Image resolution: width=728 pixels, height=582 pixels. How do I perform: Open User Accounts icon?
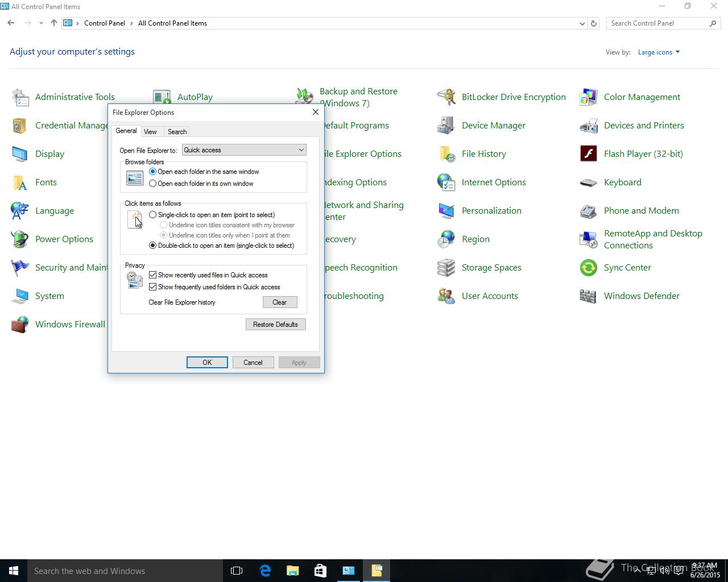click(x=446, y=296)
